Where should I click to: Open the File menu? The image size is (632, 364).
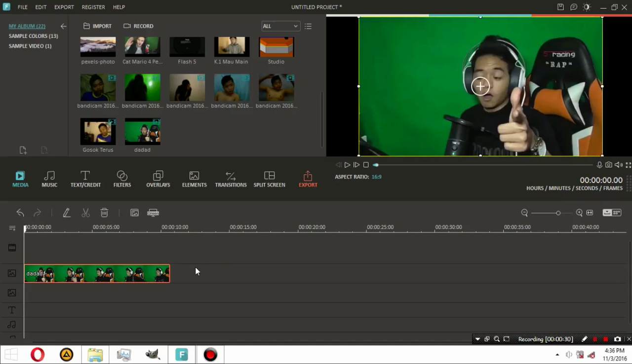pos(23,7)
